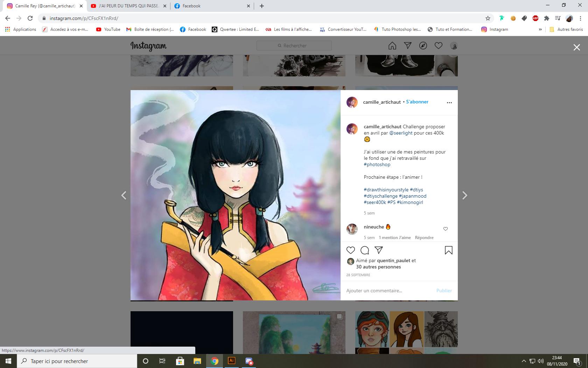Like nineuche's comment heart
The image size is (588, 368).
446,229
